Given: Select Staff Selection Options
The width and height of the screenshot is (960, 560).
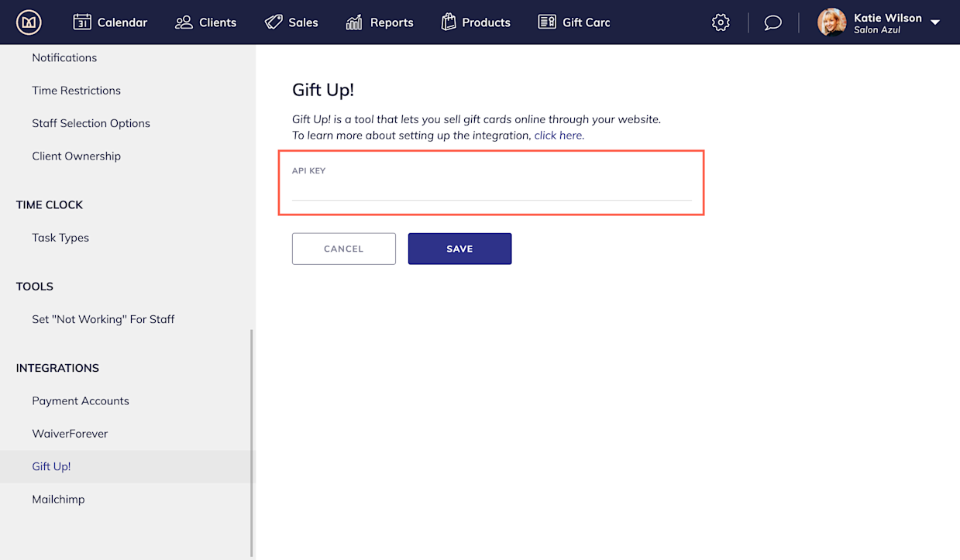Looking at the screenshot, I should click(91, 122).
